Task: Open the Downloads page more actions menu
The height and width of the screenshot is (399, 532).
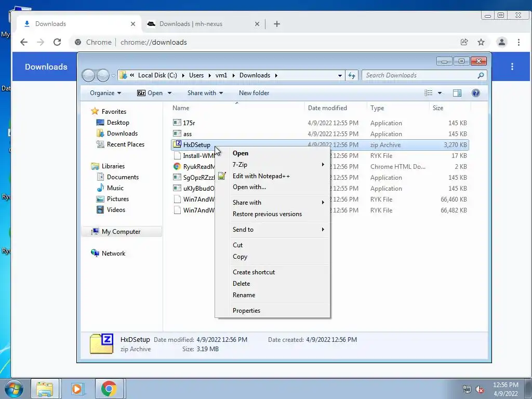Action: coord(512,66)
